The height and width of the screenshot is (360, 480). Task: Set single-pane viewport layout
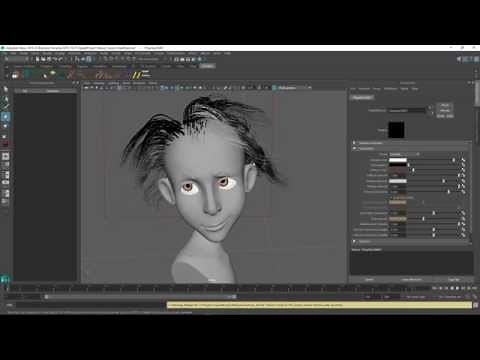(x=5, y=156)
